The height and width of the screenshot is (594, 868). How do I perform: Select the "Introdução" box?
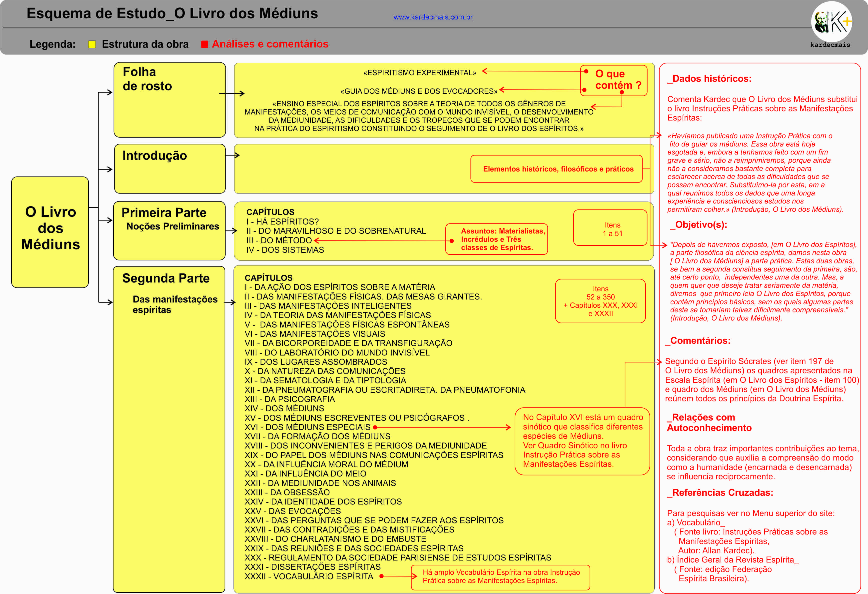tap(170, 169)
